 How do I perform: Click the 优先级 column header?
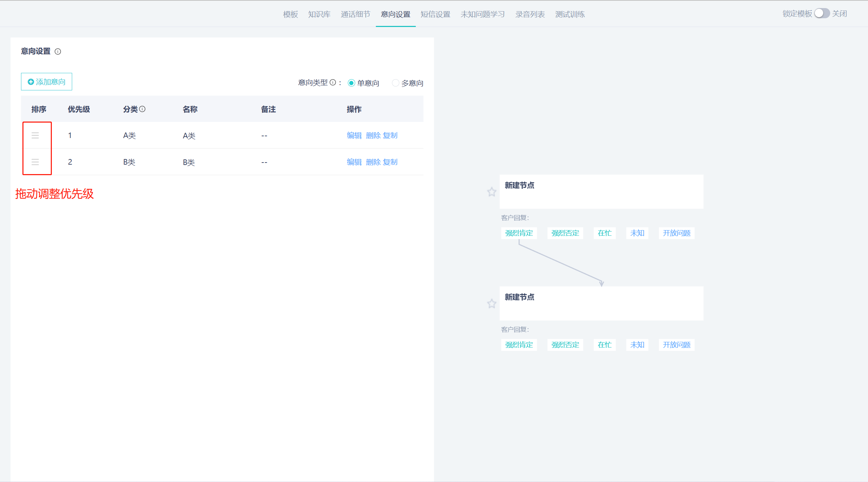[79, 109]
